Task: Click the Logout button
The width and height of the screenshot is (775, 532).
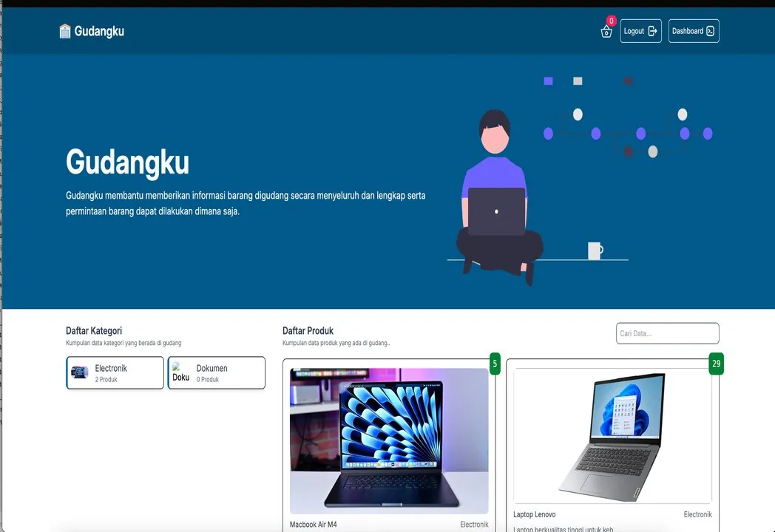Action: point(640,31)
